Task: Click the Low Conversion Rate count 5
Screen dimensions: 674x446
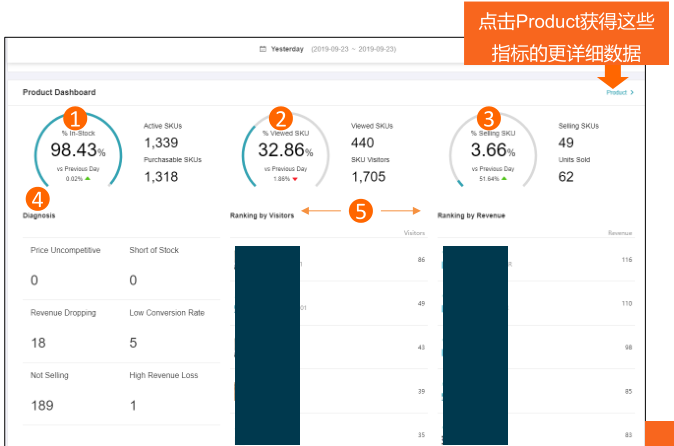Action: pos(133,342)
